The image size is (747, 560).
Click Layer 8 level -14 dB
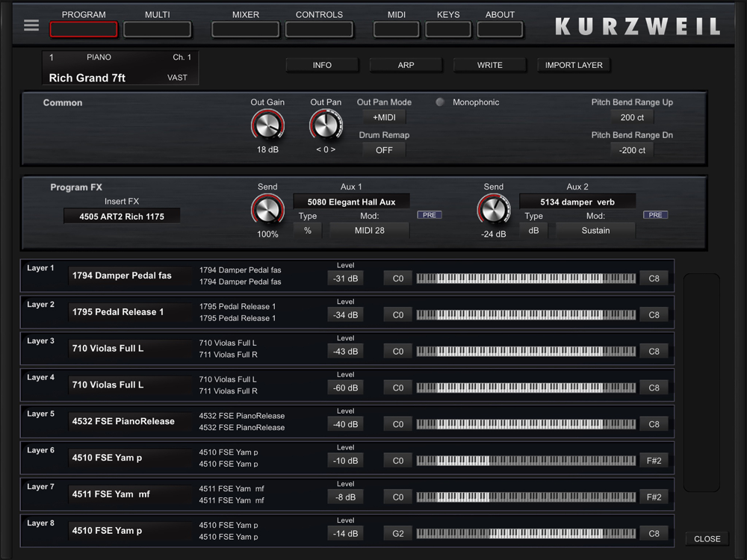click(x=345, y=533)
